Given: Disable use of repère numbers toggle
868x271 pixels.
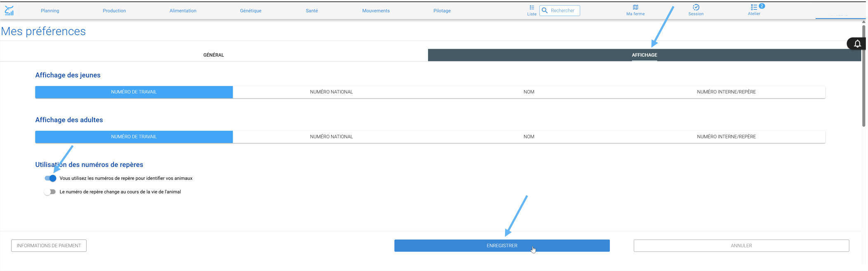Looking at the screenshot, I should click(x=50, y=178).
